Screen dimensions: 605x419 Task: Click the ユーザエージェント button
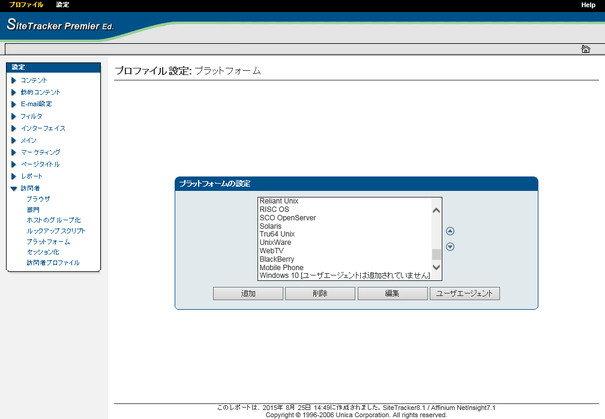point(465,293)
